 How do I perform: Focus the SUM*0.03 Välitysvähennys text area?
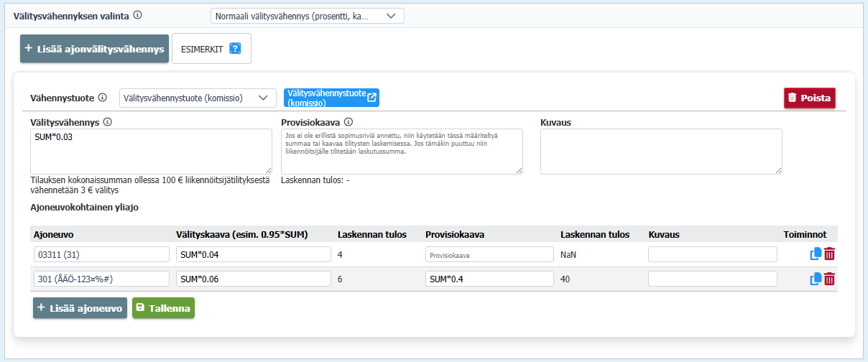pos(151,152)
